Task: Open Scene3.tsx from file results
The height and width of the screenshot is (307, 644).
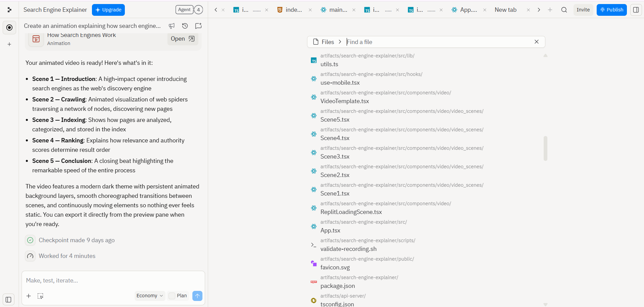Action: (x=426, y=152)
